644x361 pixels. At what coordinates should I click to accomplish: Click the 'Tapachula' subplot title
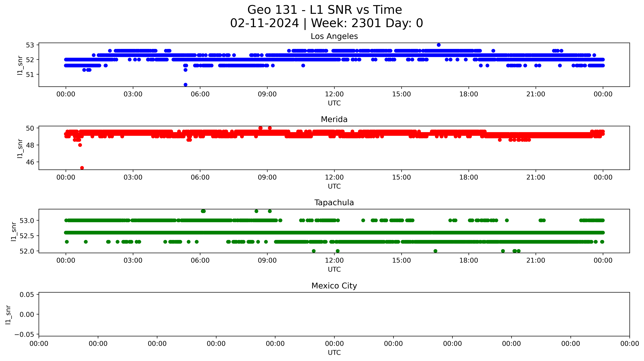click(334, 203)
